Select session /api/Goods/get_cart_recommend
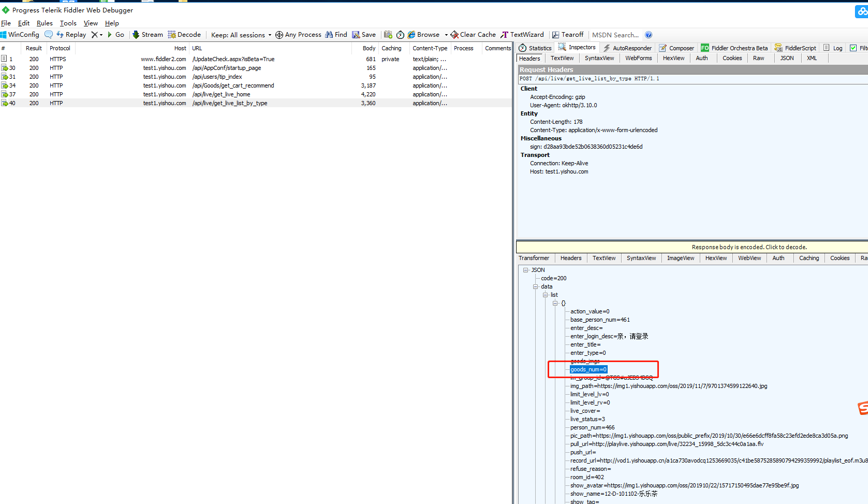The width and height of the screenshot is (868, 504). 256,85
